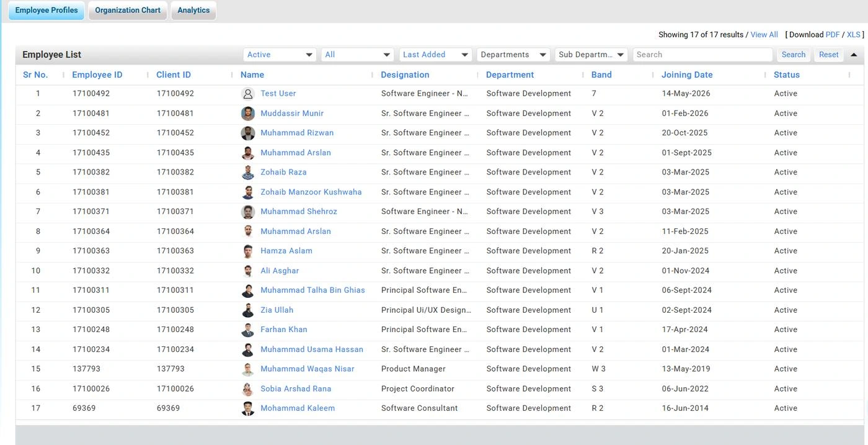
Task: Switch to Organization Chart tab
Action: pyautogui.click(x=128, y=10)
